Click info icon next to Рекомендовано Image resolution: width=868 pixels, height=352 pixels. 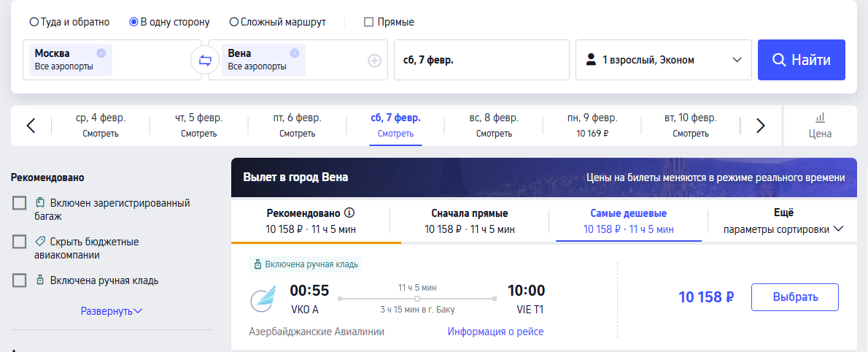pyautogui.click(x=349, y=213)
